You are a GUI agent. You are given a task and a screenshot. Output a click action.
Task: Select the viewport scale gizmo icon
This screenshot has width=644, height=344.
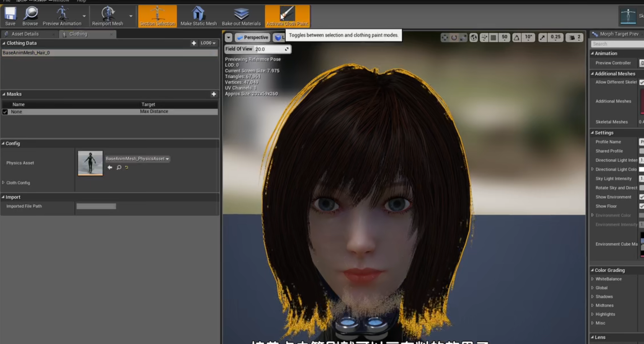(463, 37)
